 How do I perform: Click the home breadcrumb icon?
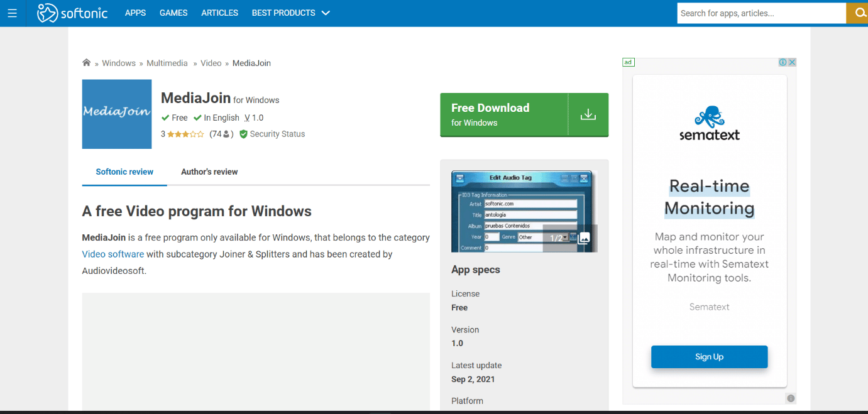tap(87, 63)
